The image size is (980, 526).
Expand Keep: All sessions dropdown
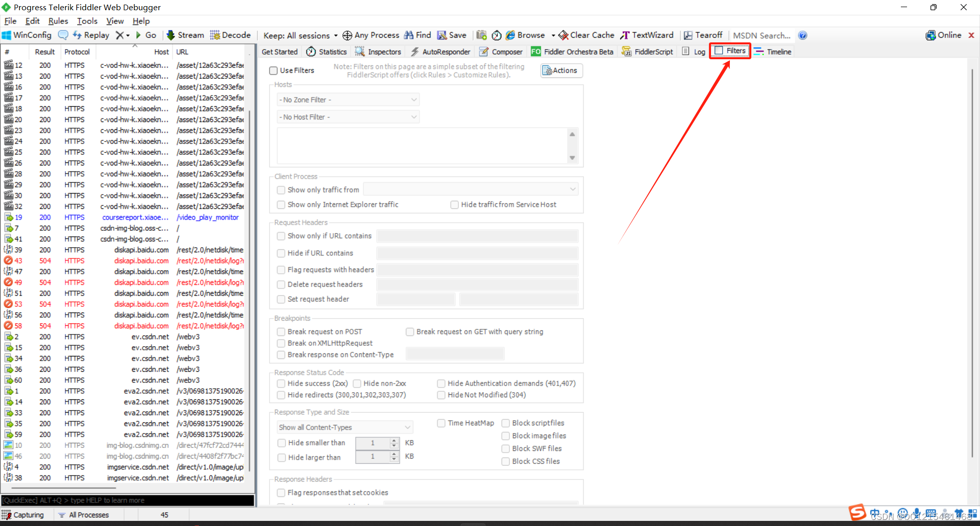tap(301, 35)
